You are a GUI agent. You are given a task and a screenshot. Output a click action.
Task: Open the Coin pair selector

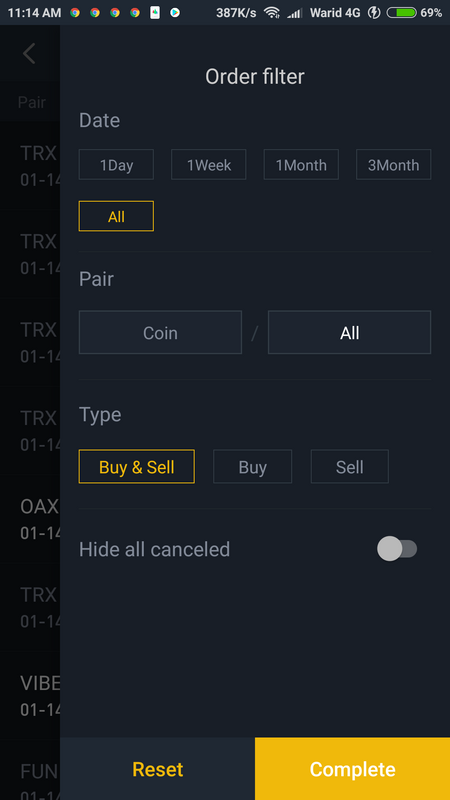(160, 332)
